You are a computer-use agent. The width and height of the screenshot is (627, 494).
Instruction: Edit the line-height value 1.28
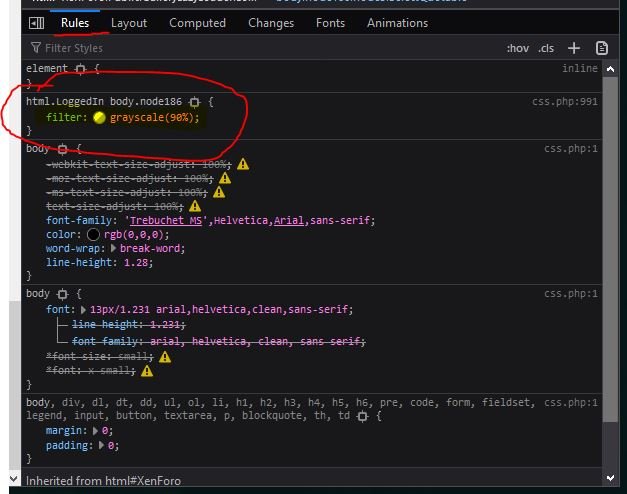[x=136, y=263]
